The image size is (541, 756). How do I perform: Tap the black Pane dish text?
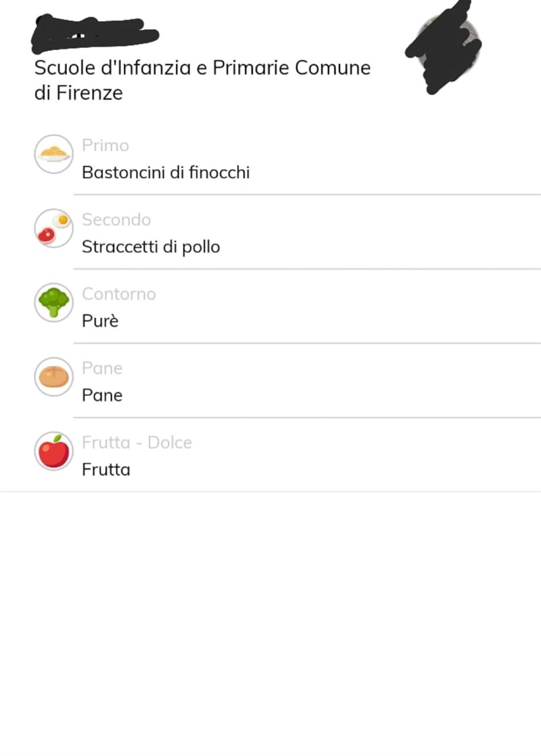[x=102, y=396]
